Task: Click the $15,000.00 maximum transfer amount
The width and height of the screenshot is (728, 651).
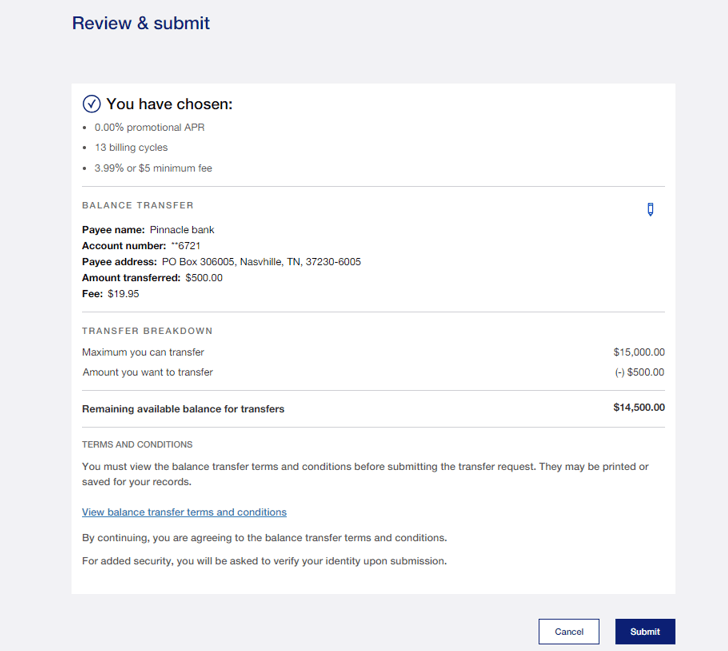Action: tap(638, 352)
